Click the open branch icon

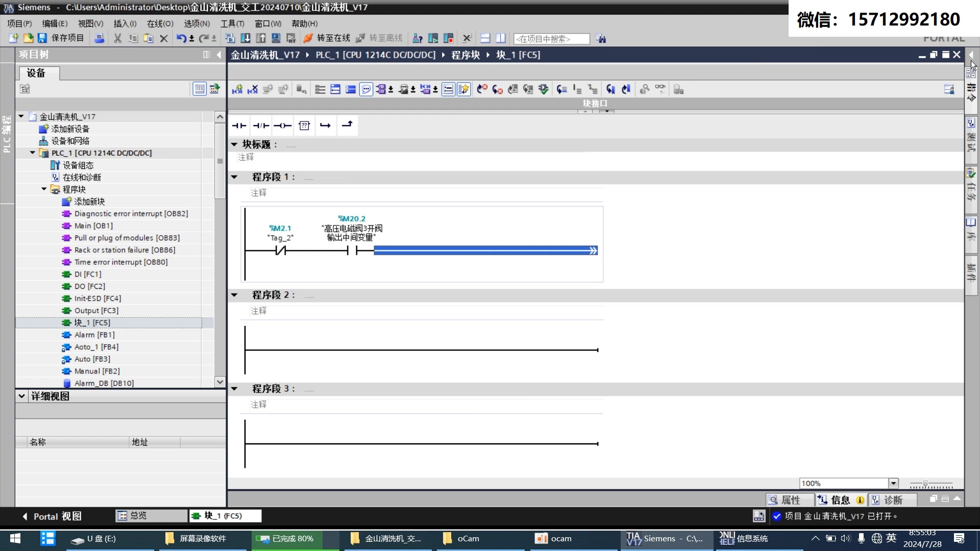pyautogui.click(x=326, y=126)
